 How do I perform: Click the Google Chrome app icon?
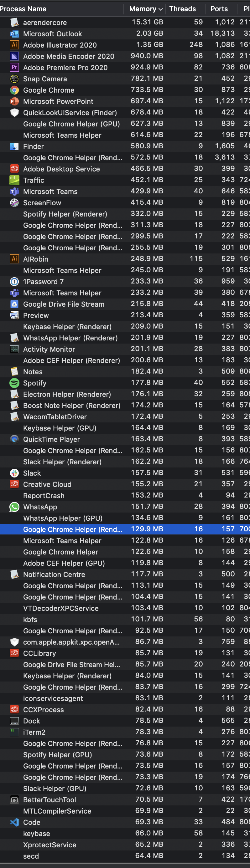tap(14, 90)
